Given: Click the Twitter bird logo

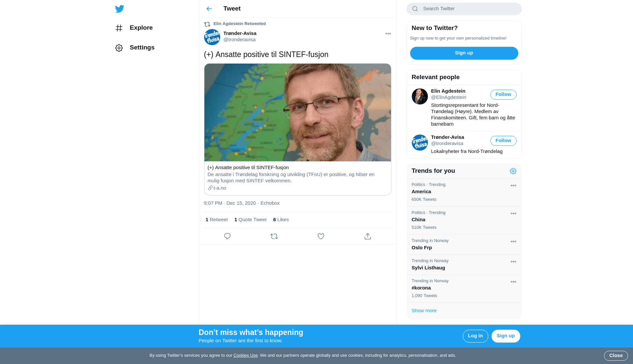Looking at the screenshot, I should click(119, 9).
